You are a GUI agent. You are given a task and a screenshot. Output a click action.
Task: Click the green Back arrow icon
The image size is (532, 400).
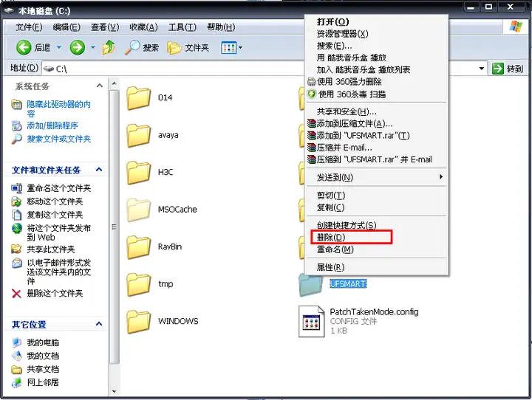pyautogui.click(x=24, y=47)
